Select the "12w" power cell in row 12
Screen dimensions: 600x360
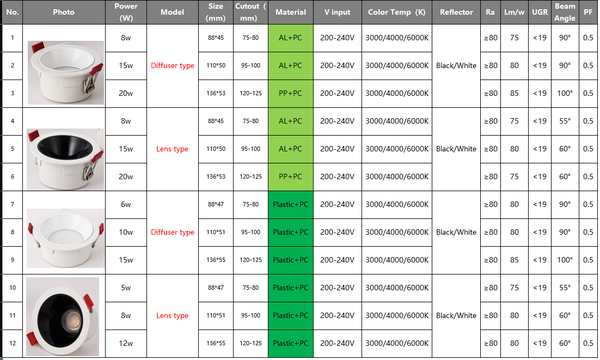(x=126, y=344)
